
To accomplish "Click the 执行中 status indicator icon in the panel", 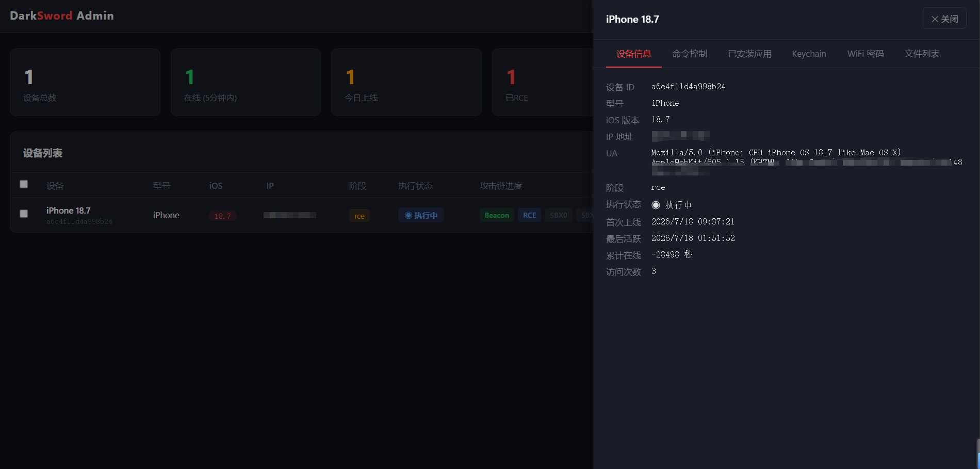I will (656, 205).
